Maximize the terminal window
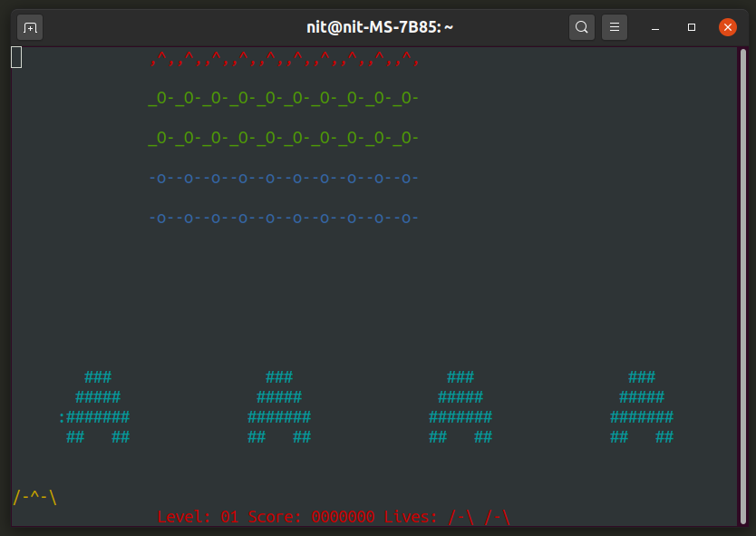 pyautogui.click(x=692, y=27)
